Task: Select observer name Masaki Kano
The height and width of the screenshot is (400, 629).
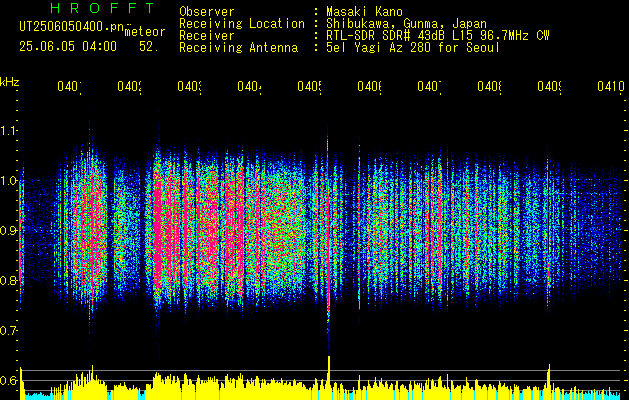Action: 365,12
